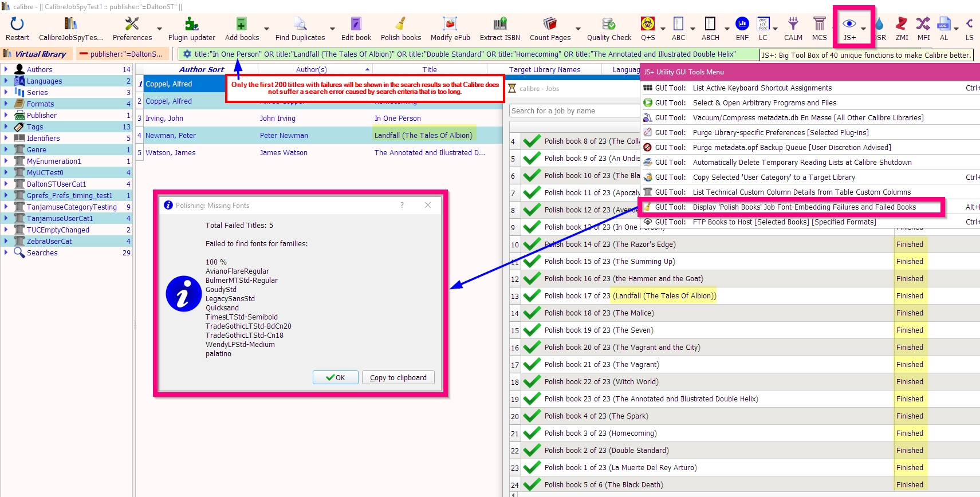Viewport: 980px width, 497px height.
Task: Click the ABCH toolbar icon
Action: 710,23
